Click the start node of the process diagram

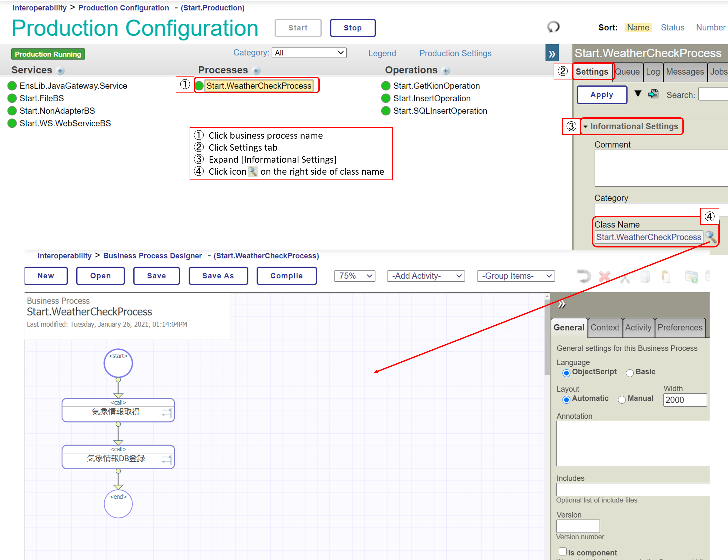tap(118, 363)
